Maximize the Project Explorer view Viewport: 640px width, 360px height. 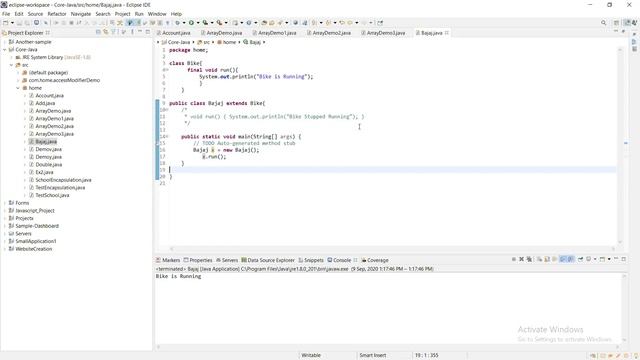148,32
